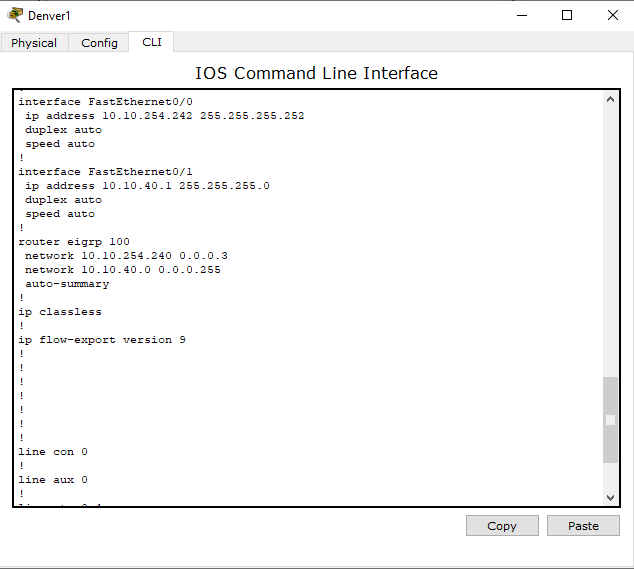Click the "interface FastEthernet0/0" line

pyautogui.click(x=105, y=102)
